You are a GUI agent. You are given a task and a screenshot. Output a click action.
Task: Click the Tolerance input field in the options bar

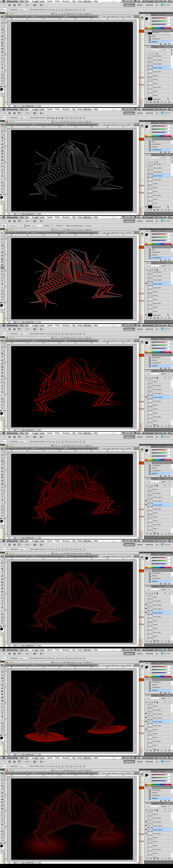tap(64, 226)
